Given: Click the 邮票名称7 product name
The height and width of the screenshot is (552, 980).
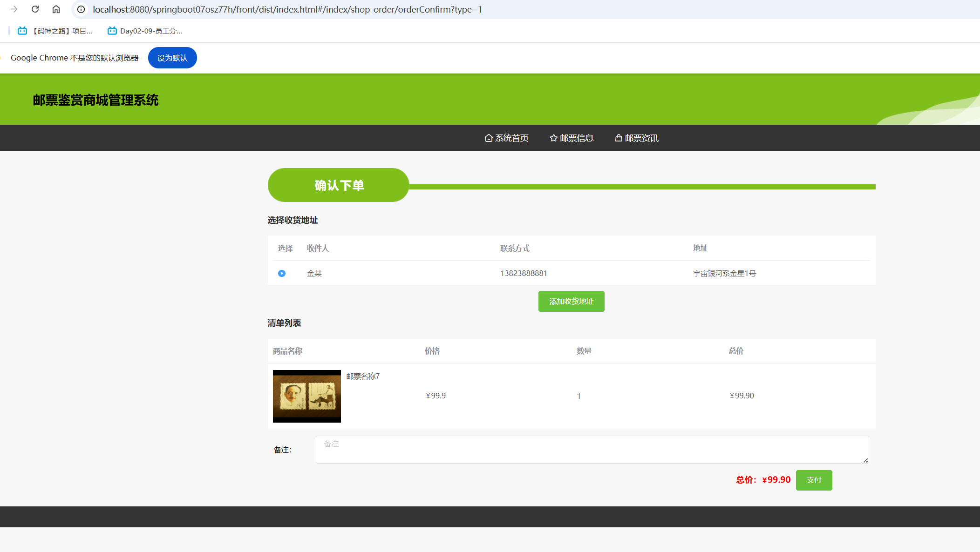Looking at the screenshot, I should coord(363,376).
